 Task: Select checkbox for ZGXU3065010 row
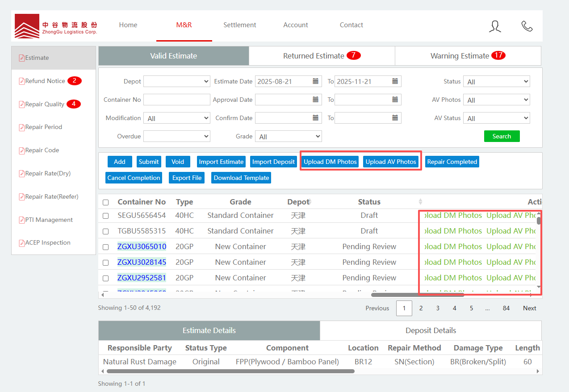tap(106, 247)
